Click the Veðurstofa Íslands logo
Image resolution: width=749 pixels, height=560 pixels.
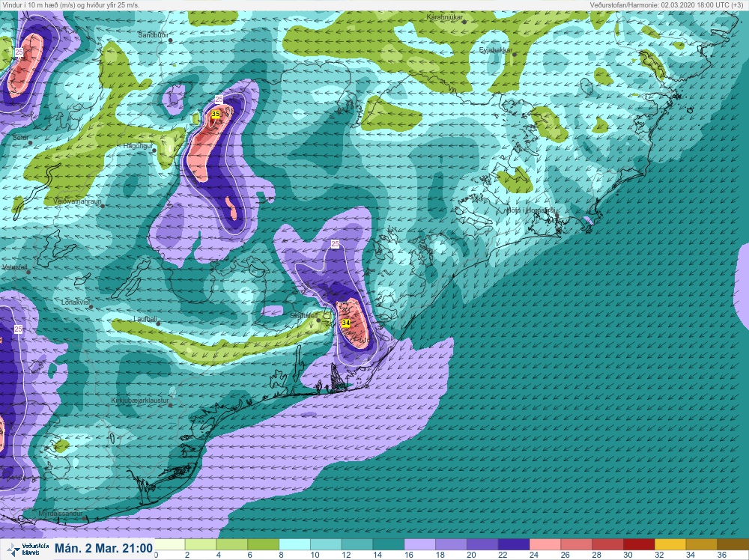click(28, 550)
